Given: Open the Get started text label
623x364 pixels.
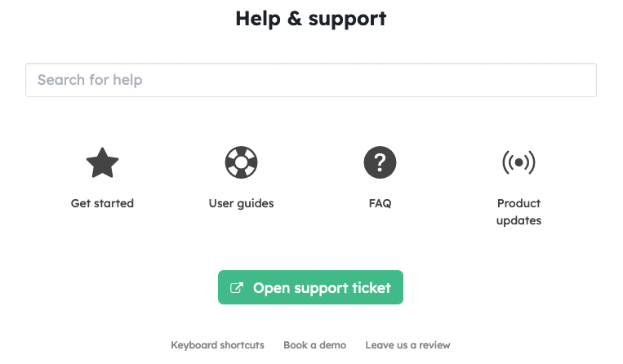Looking at the screenshot, I should coord(103,203).
